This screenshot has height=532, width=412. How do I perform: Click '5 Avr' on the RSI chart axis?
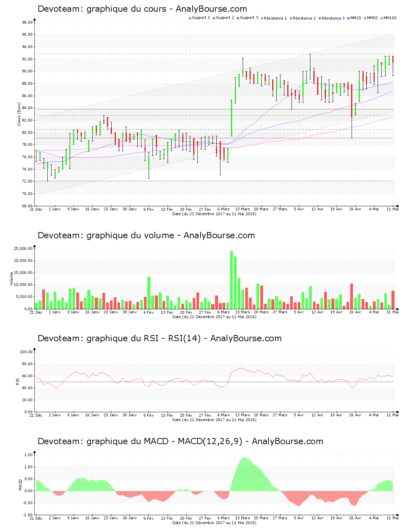tap(299, 415)
